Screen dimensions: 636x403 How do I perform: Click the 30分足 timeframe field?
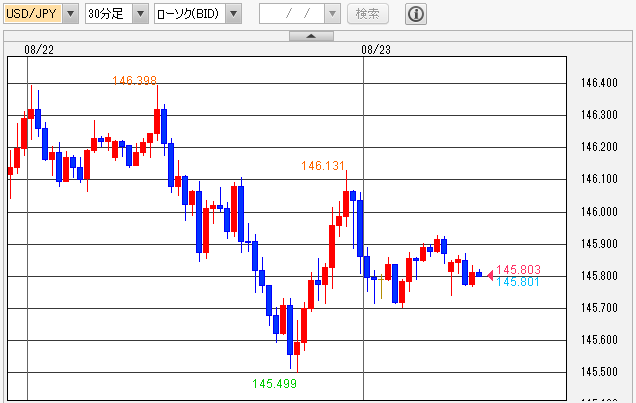[x=109, y=14]
